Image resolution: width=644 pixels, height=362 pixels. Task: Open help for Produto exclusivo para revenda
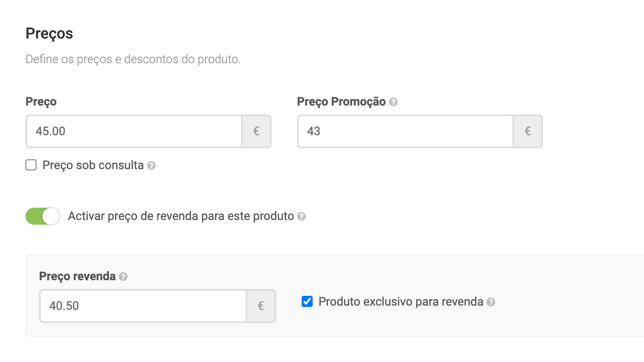491,302
